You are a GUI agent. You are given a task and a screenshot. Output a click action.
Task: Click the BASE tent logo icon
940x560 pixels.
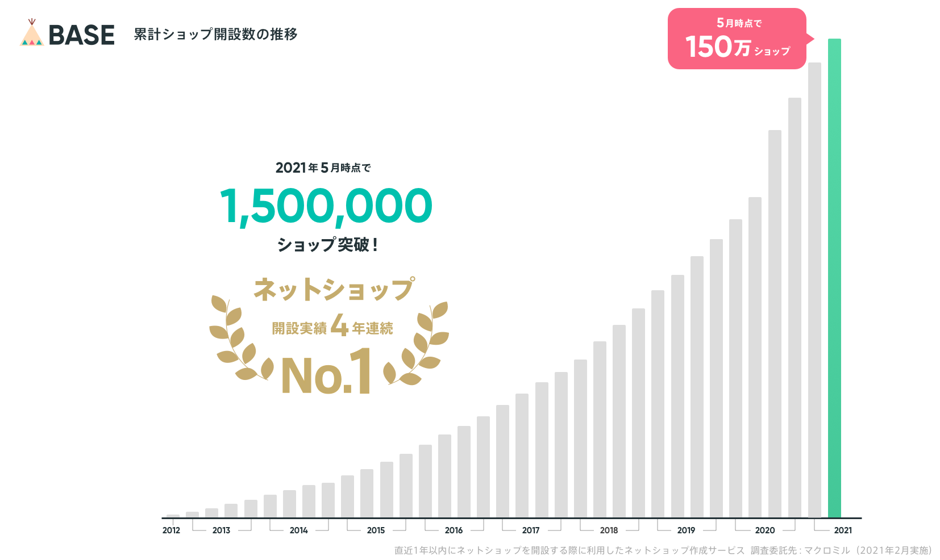point(32,33)
